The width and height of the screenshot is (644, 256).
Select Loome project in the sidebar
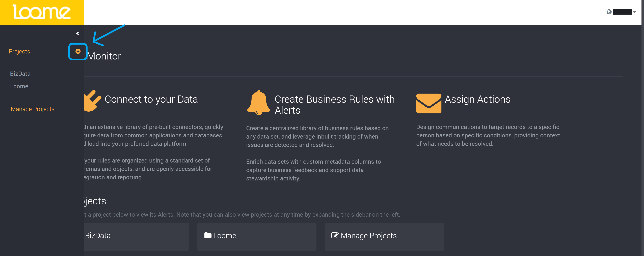(x=19, y=86)
